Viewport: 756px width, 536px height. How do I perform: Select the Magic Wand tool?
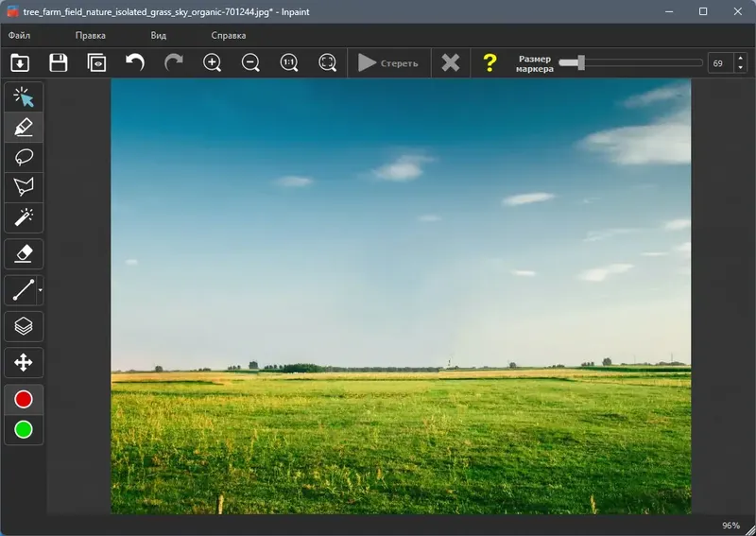tap(24, 217)
